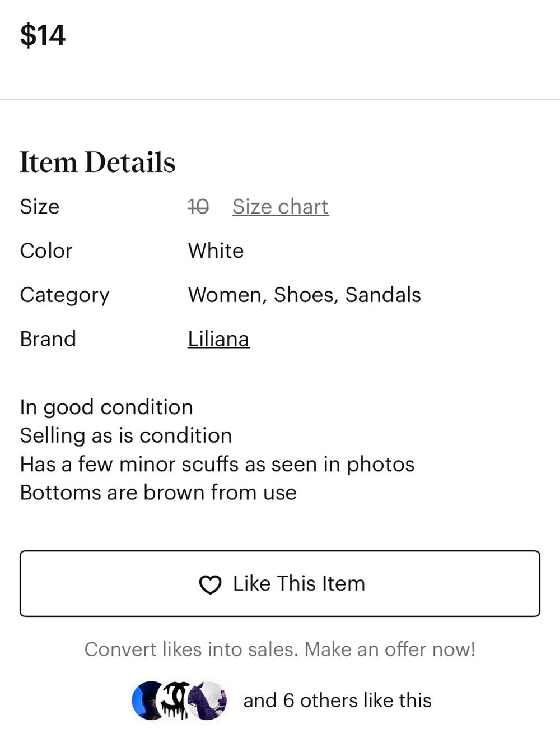Tap the Item Details heading
This screenshot has width=560, height=747.
point(97,162)
